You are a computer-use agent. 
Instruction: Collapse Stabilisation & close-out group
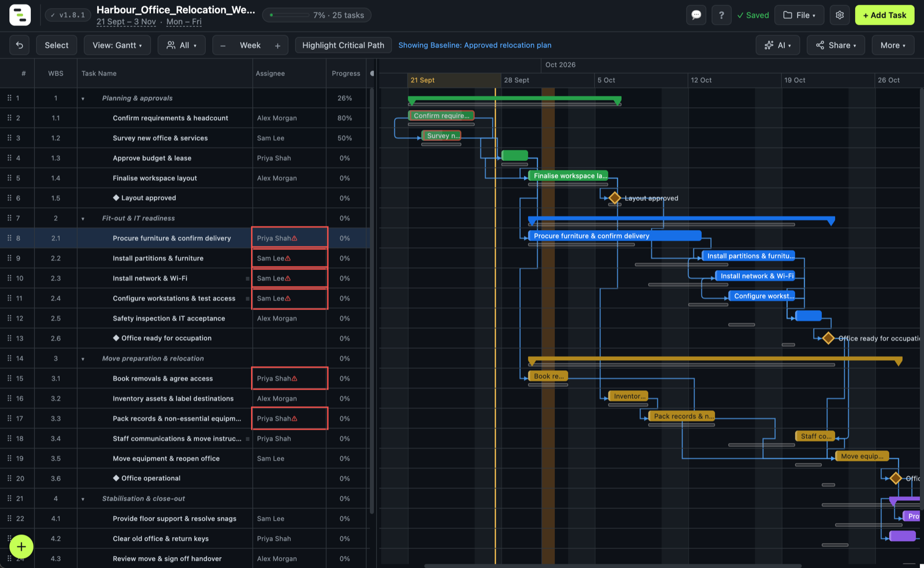point(83,499)
